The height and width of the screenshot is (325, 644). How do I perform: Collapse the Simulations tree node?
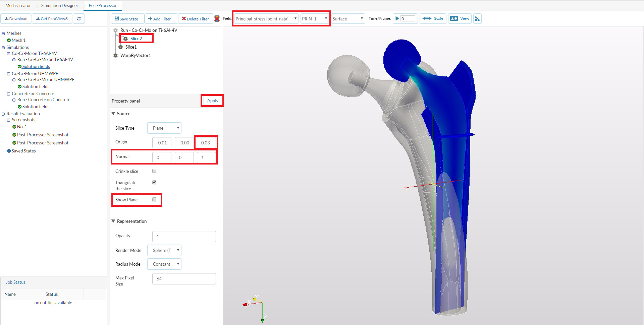point(3,48)
